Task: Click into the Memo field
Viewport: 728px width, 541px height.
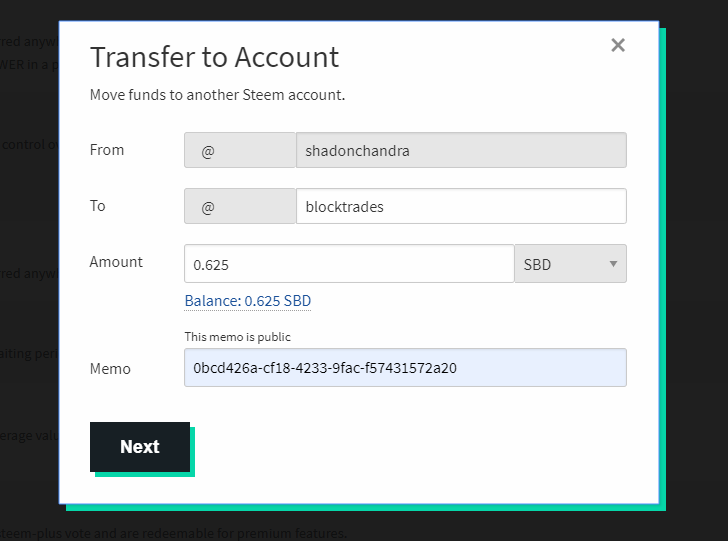Action: click(x=405, y=368)
